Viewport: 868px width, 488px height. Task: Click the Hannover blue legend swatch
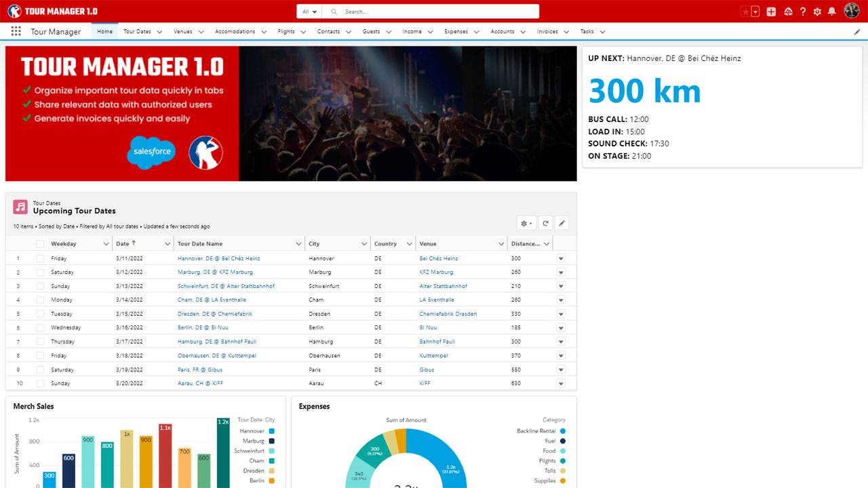pyautogui.click(x=271, y=431)
